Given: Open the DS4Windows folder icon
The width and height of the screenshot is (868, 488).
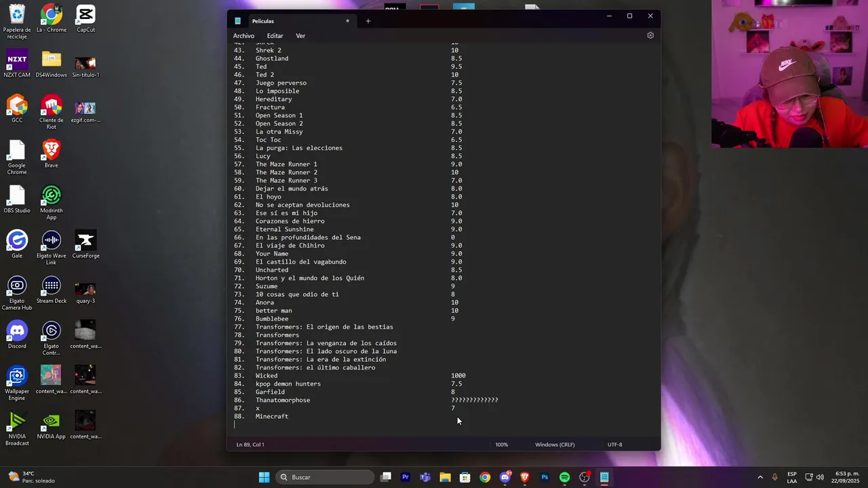Looking at the screenshot, I should [x=52, y=64].
